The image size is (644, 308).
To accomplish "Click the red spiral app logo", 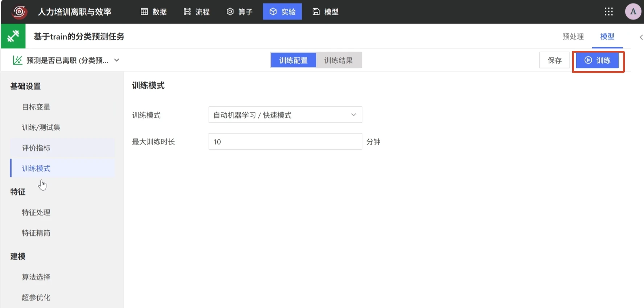I will pyautogui.click(x=19, y=12).
